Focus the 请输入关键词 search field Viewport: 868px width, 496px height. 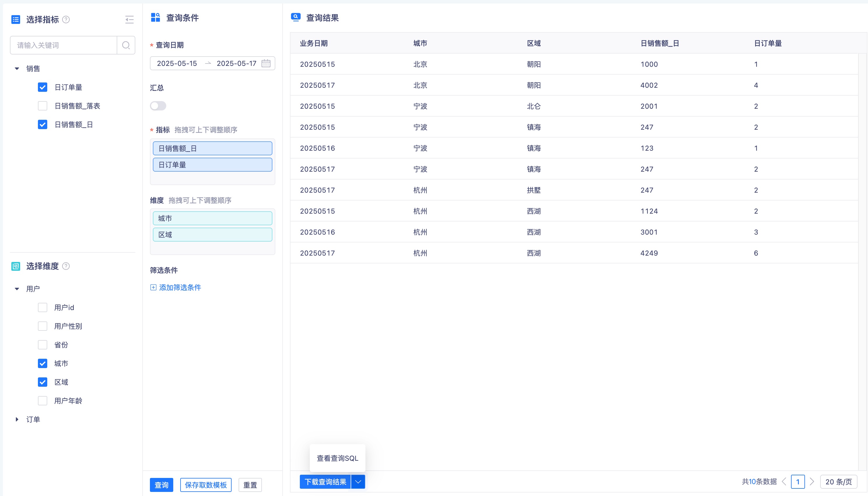[x=64, y=45]
